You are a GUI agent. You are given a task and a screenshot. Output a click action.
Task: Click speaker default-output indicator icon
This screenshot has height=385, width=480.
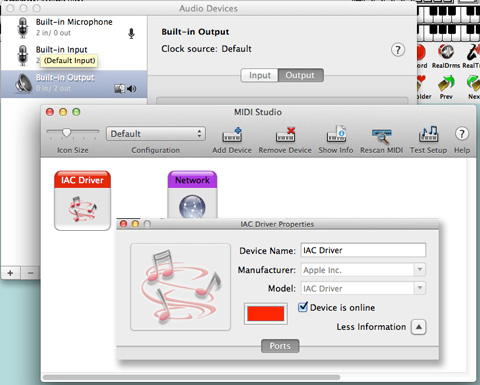point(132,89)
